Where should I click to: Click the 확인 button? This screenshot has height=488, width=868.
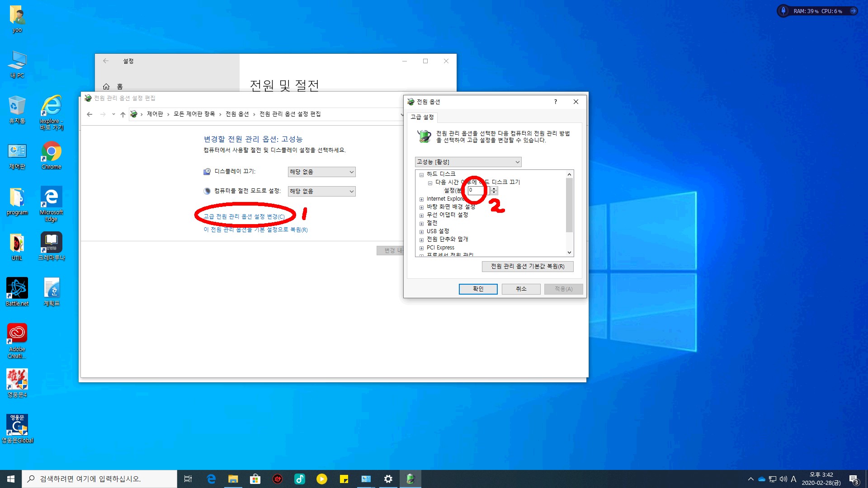[478, 289]
